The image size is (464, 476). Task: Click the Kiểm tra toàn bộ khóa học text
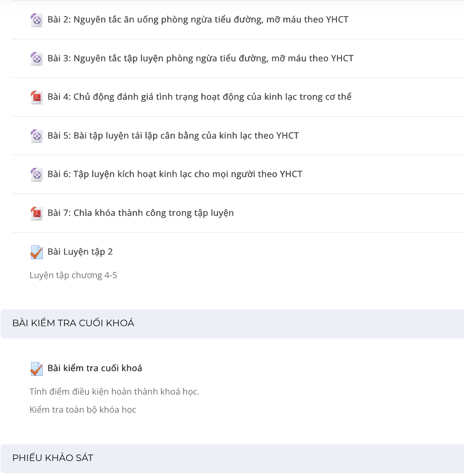[83, 410]
